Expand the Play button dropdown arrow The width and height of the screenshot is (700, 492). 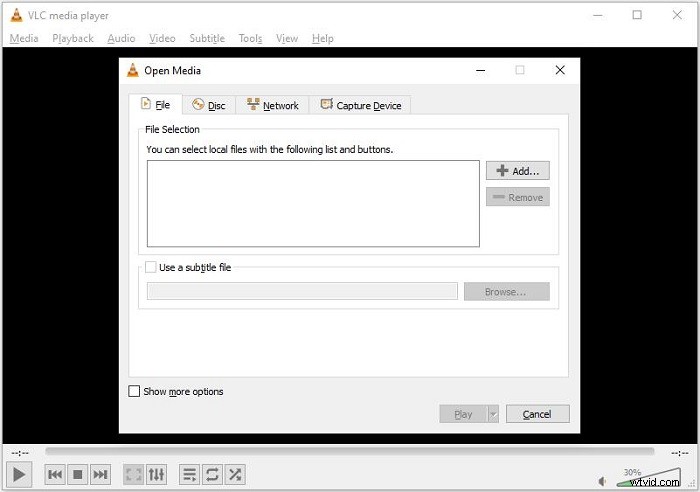[x=493, y=414]
